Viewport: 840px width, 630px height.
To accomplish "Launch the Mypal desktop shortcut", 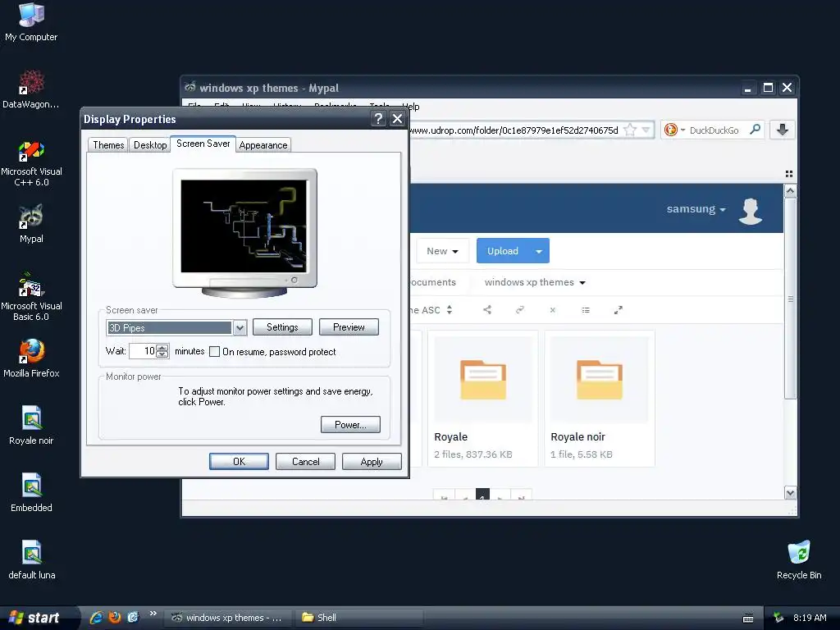I will pyautogui.click(x=31, y=223).
